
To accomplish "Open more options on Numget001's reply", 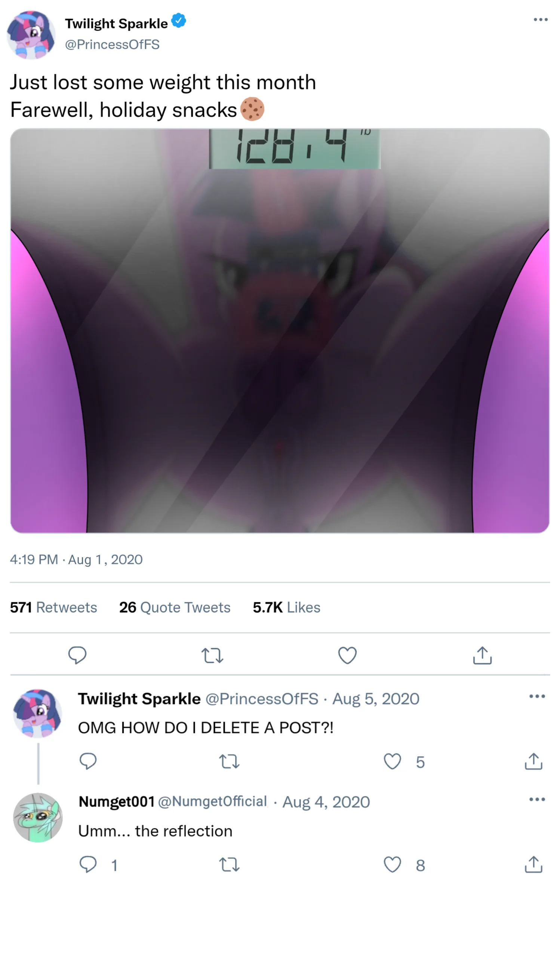I will tap(537, 799).
